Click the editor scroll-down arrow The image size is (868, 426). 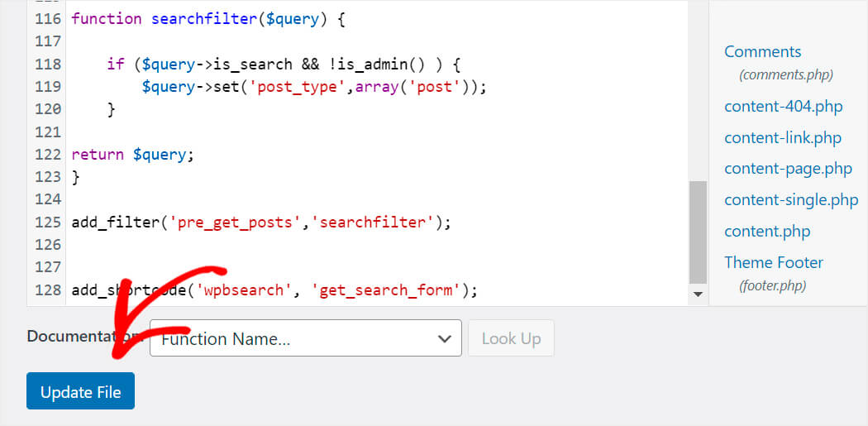click(698, 294)
